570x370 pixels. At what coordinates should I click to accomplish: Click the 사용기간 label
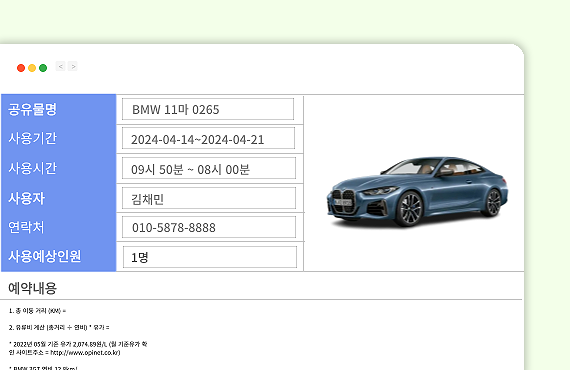coord(32,138)
